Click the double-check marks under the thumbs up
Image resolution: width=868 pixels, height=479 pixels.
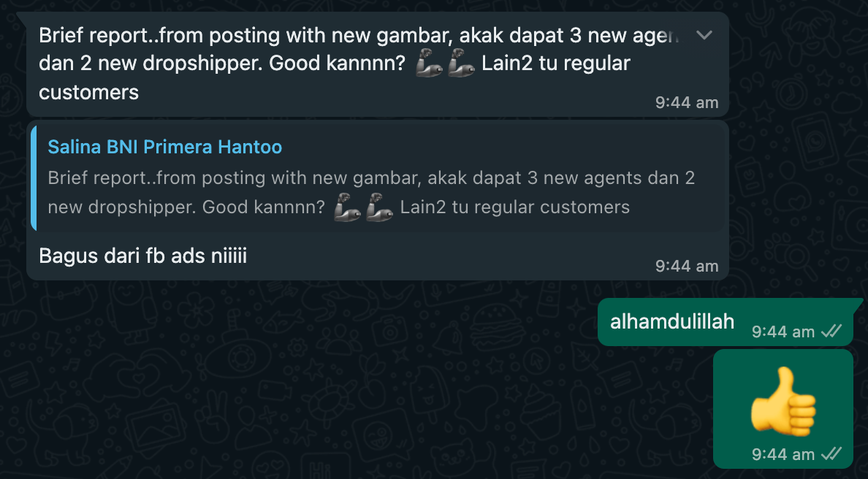[x=831, y=454]
